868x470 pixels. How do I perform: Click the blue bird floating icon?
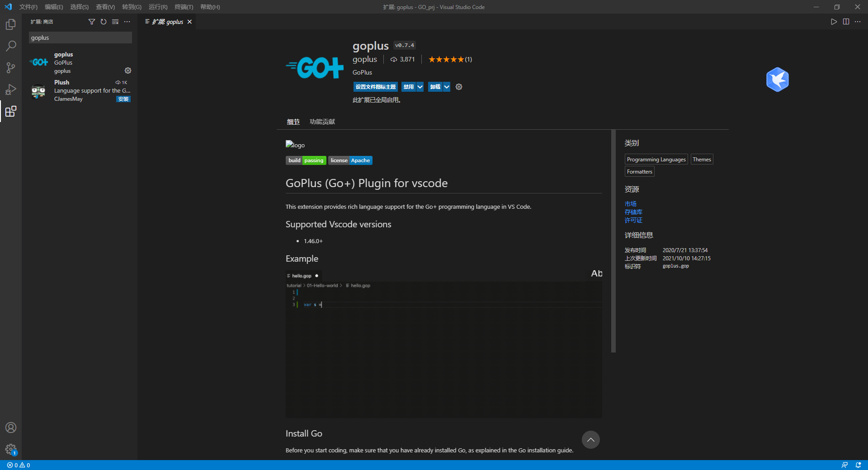(778, 80)
